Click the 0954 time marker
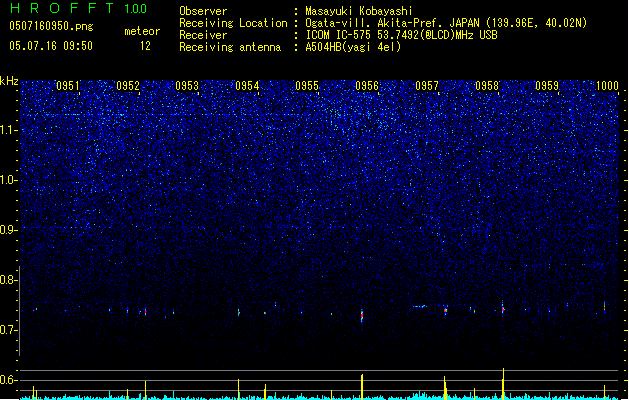 [248, 86]
